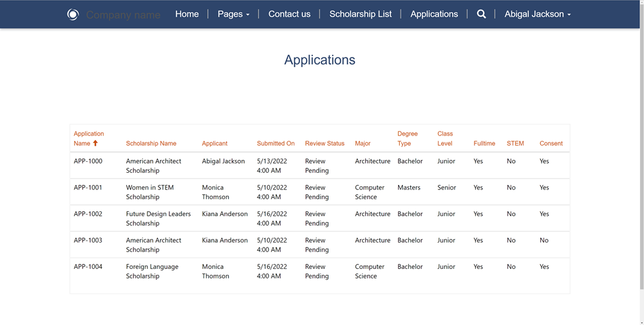Sort by Submitted On column header
Image resolution: width=644 pixels, height=325 pixels.
tap(276, 143)
